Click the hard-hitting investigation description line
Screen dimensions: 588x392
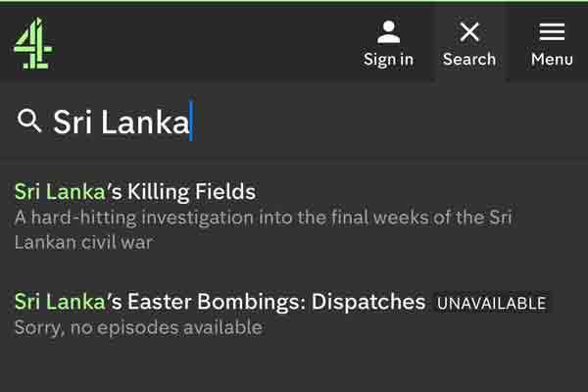point(264,218)
